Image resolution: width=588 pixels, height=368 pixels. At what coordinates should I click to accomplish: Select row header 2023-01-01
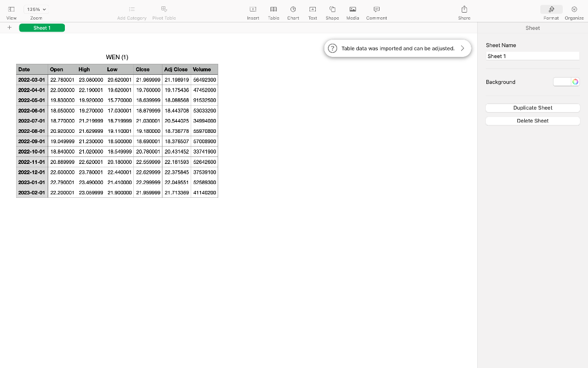point(32,182)
